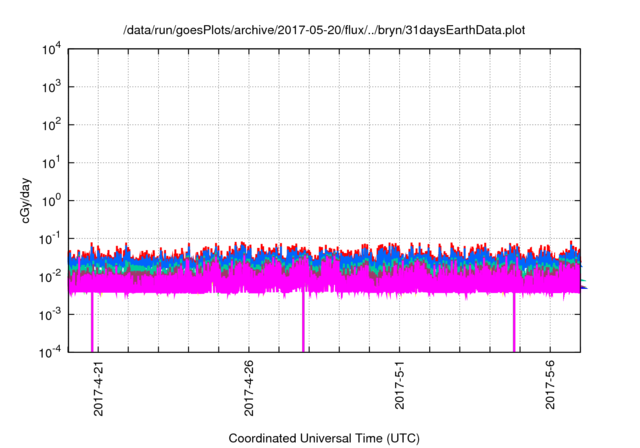Click the 10^3 y-axis tick label

click(52, 87)
